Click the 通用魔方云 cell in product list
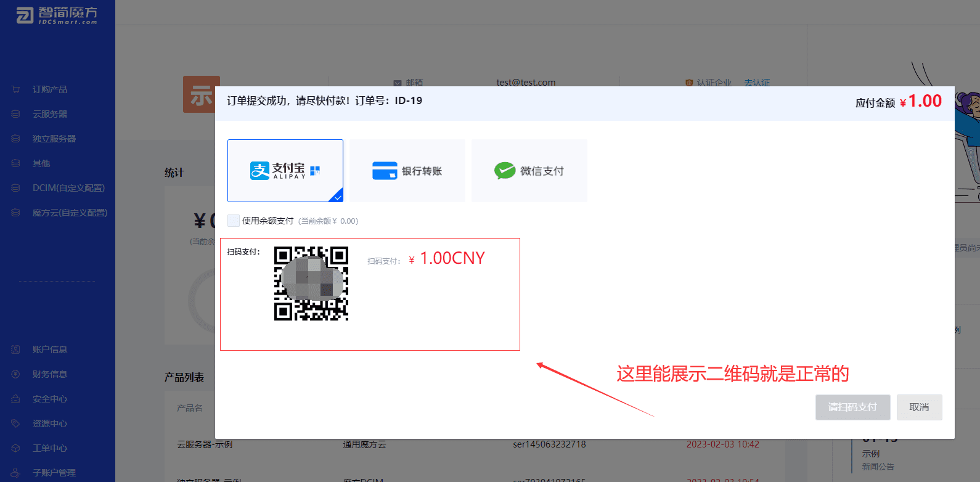 tap(365, 444)
